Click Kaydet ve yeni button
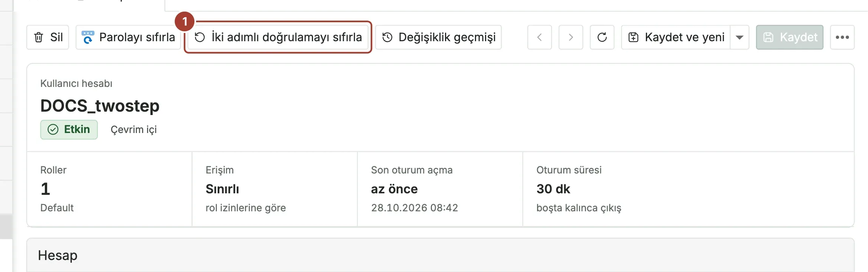 (676, 37)
